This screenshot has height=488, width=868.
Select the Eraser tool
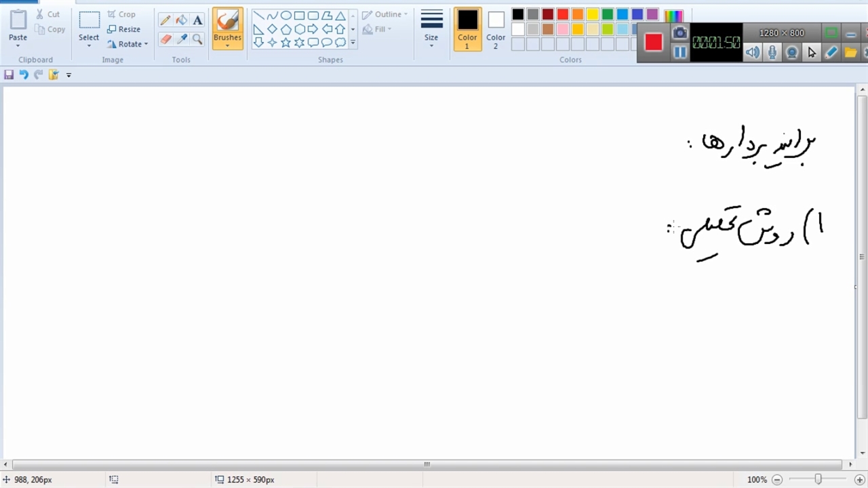[165, 39]
